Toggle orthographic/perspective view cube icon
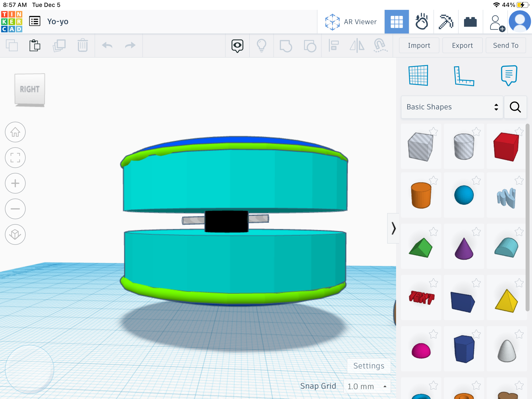This screenshot has width=532, height=399. [x=15, y=234]
